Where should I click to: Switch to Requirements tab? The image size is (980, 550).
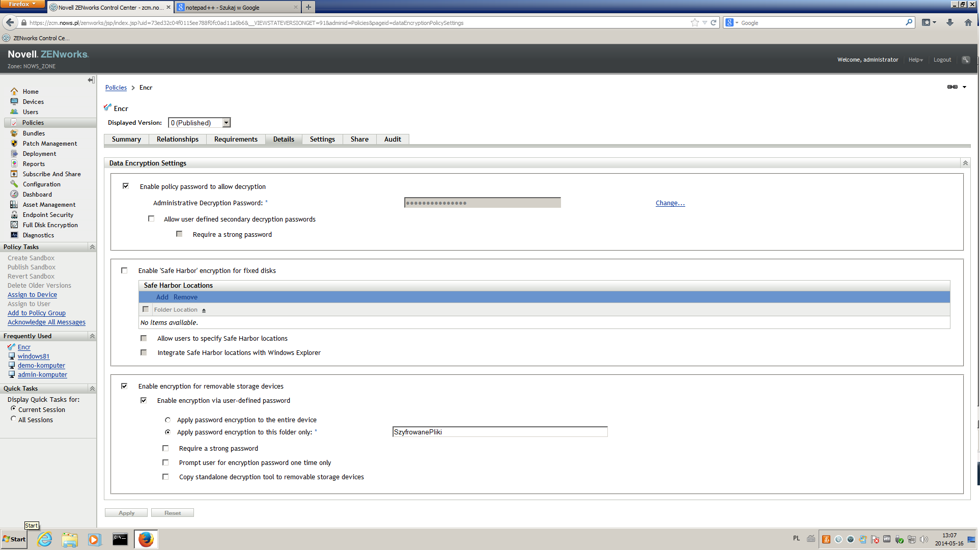point(236,139)
